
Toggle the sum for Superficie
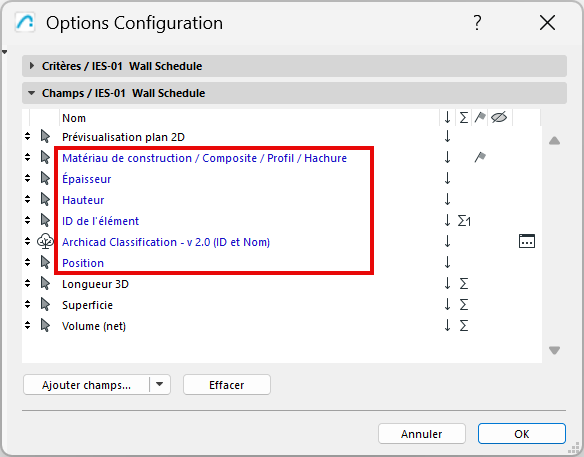[x=464, y=305]
